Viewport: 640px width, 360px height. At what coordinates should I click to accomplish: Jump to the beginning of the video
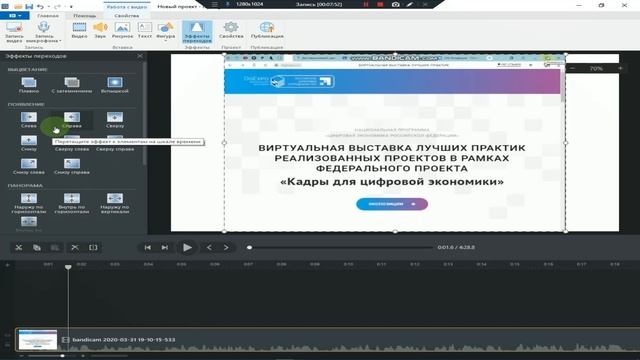coord(148,247)
